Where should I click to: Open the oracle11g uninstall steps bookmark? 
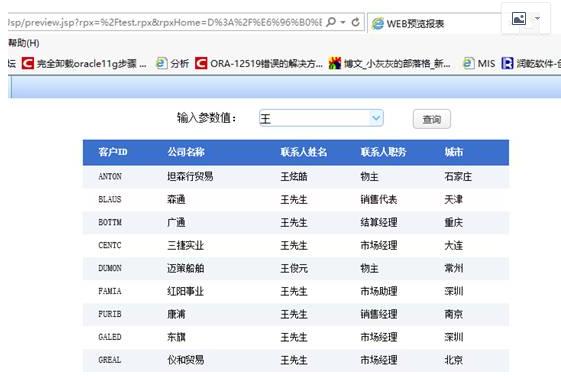point(84,64)
